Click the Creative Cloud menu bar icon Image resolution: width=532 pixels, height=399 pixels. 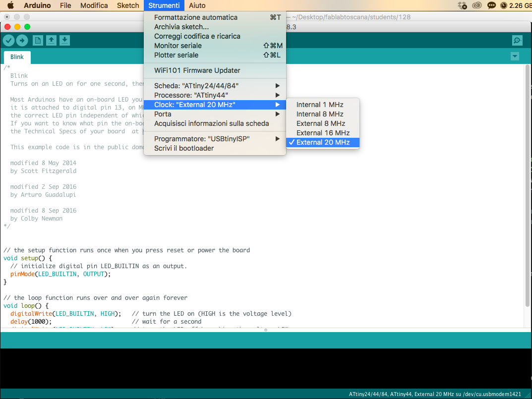pos(476,5)
